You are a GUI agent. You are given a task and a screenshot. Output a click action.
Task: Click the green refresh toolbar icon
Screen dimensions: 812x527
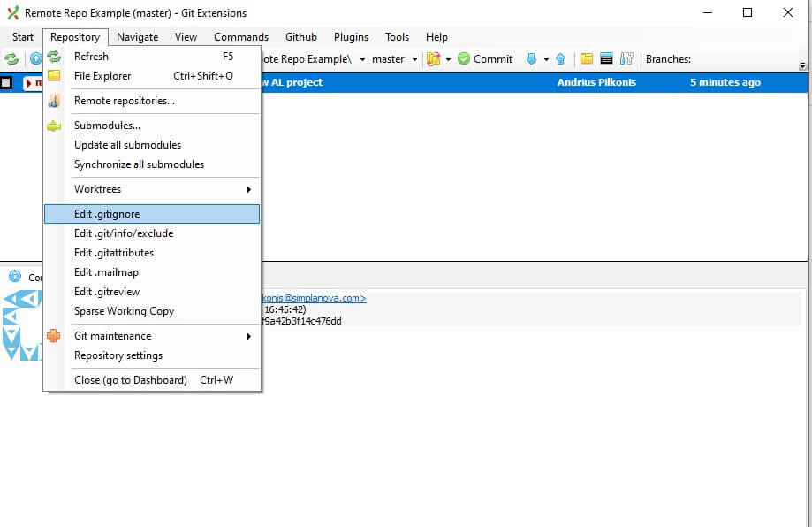pos(11,59)
